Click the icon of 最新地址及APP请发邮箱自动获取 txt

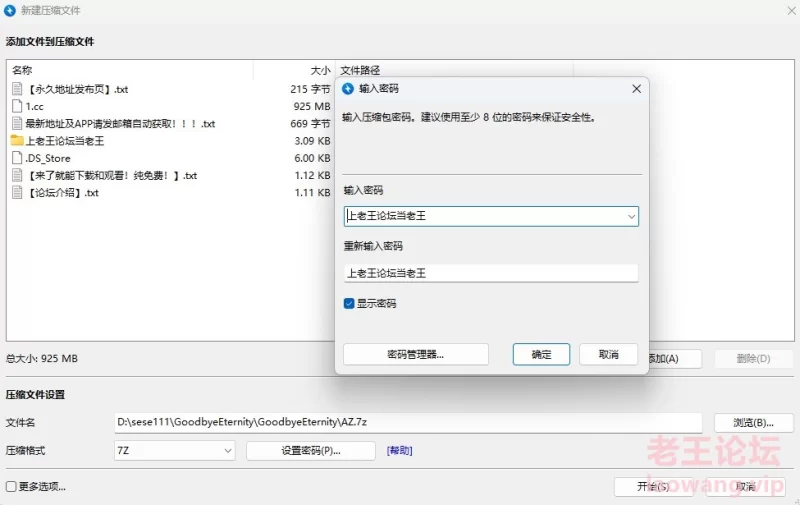17,123
